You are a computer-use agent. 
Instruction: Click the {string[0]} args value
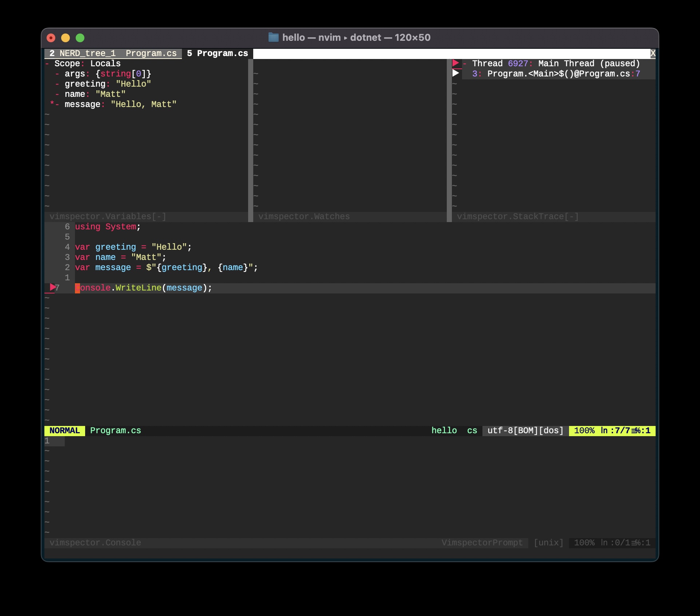123,74
